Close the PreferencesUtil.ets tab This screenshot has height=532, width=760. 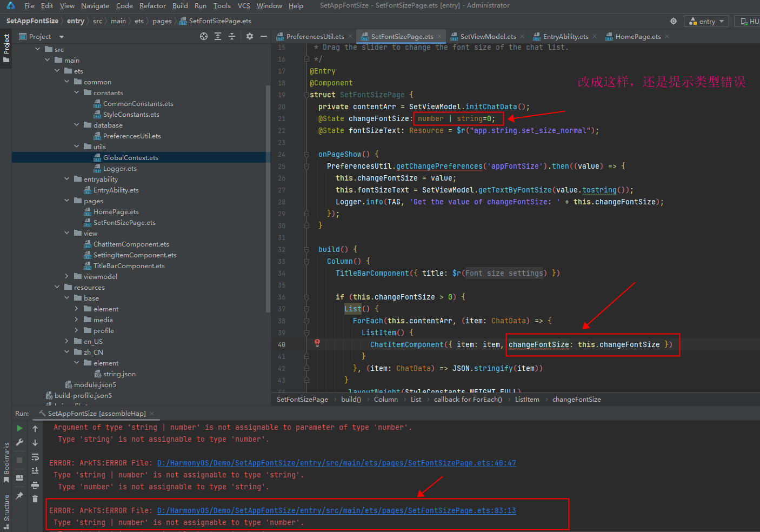[x=350, y=36]
